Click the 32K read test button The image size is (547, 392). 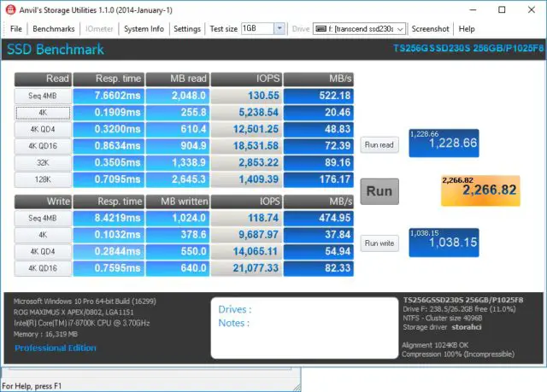click(x=43, y=163)
